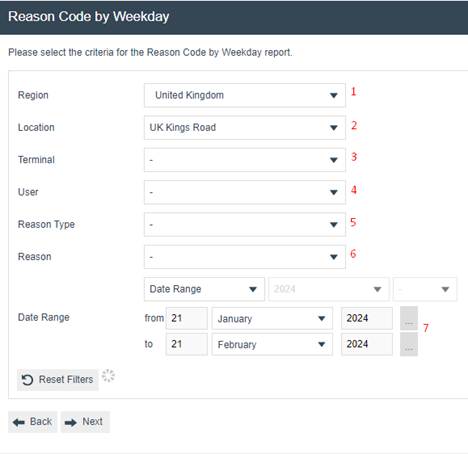Click the Location field label
Image resolution: width=468 pixels, height=454 pixels.
pos(36,127)
